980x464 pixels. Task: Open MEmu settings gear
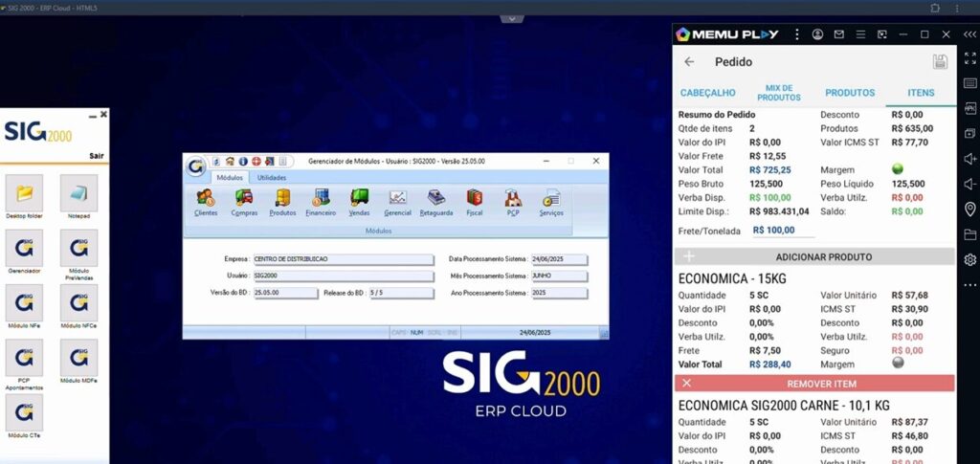click(970, 260)
